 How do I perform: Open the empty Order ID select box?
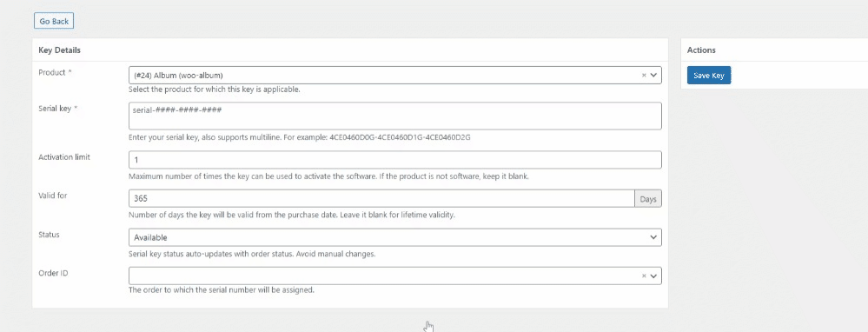pyautogui.click(x=394, y=276)
